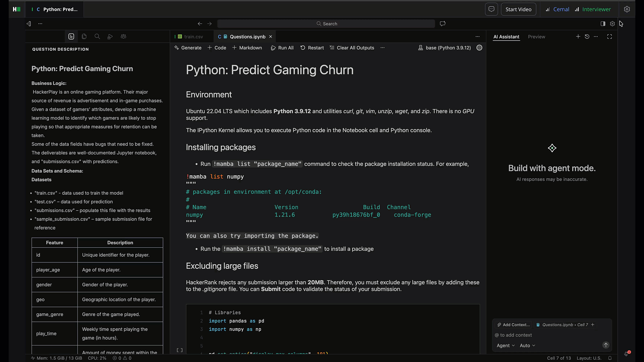Click the Run All button
This screenshot has height=362, width=644.
tap(282, 48)
